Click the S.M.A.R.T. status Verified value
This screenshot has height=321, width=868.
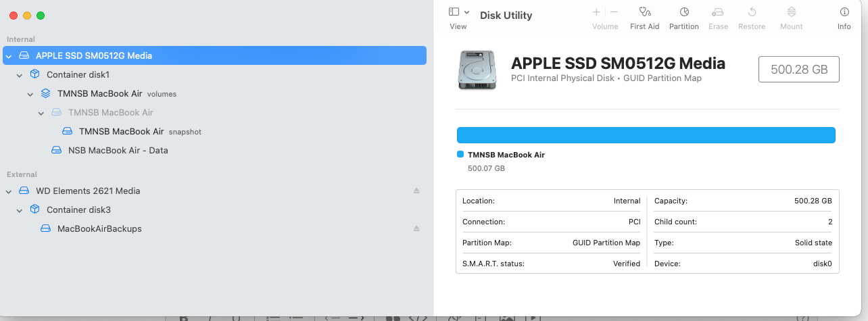click(627, 264)
